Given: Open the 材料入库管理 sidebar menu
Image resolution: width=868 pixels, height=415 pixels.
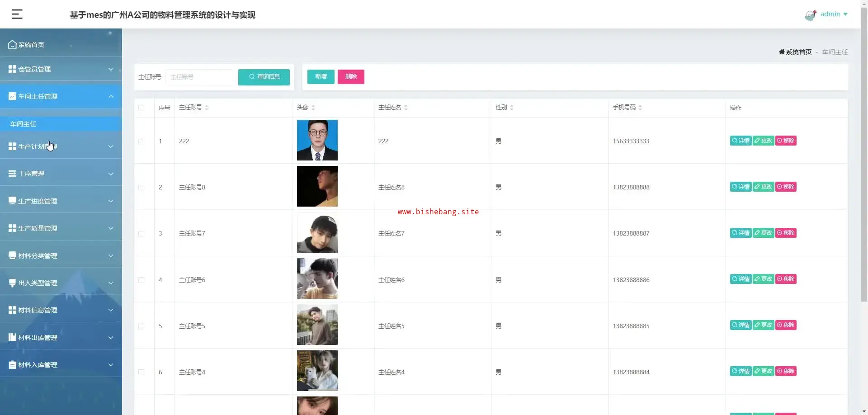Looking at the screenshot, I should tap(61, 365).
